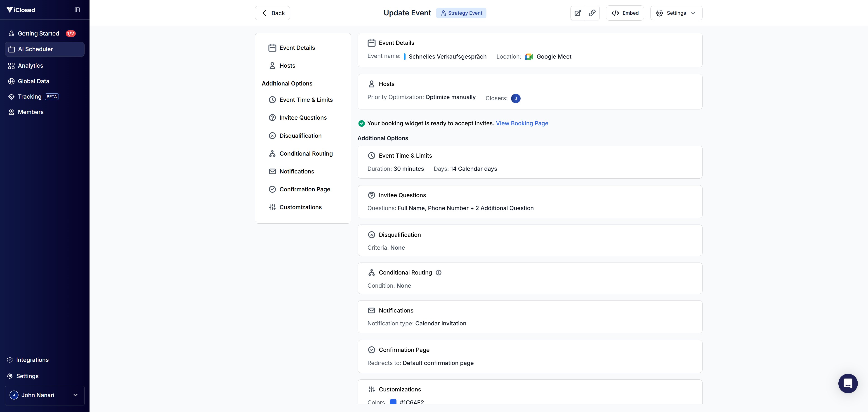
Task: Copy the event link icon
Action: pos(592,13)
